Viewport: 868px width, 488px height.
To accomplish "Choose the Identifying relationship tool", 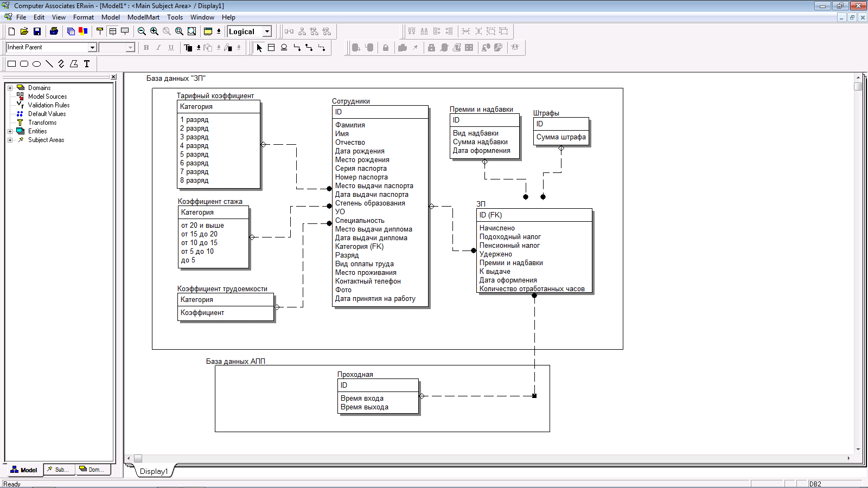I will coord(297,48).
